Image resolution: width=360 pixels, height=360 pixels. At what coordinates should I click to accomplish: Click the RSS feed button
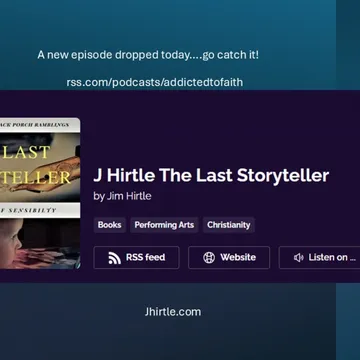136,257
